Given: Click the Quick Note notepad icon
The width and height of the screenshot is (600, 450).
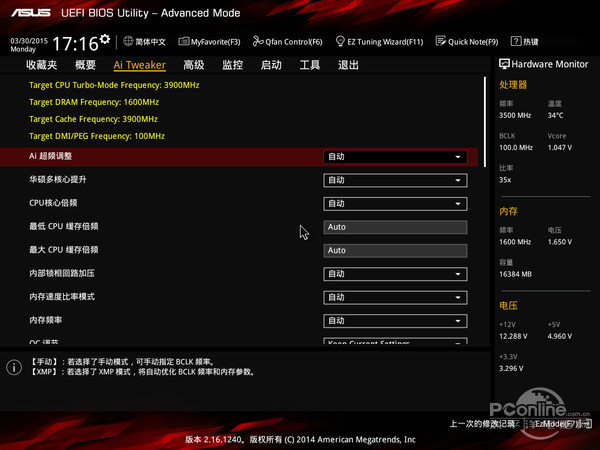Looking at the screenshot, I should (x=440, y=41).
